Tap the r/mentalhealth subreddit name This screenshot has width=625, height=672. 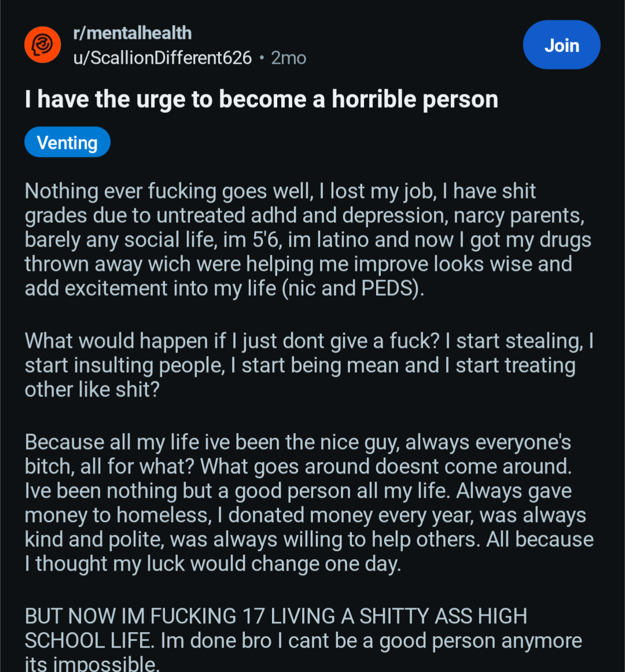(133, 33)
